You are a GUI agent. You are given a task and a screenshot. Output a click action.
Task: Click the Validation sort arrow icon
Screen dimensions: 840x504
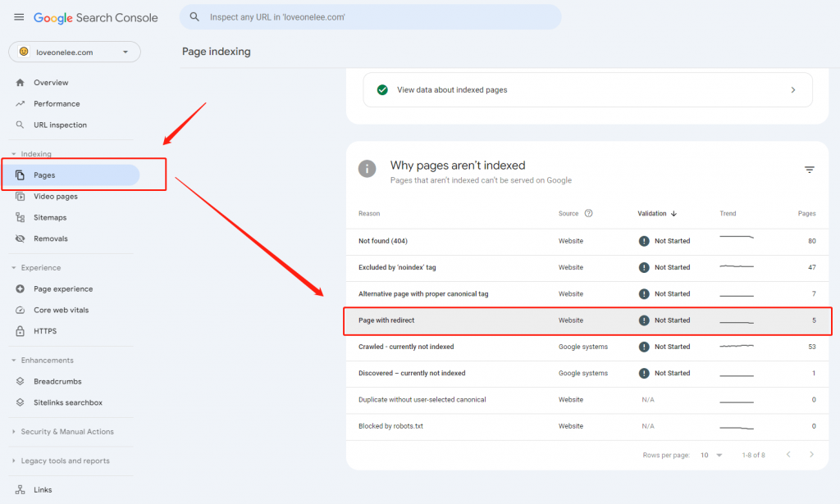tap(674, 213)
